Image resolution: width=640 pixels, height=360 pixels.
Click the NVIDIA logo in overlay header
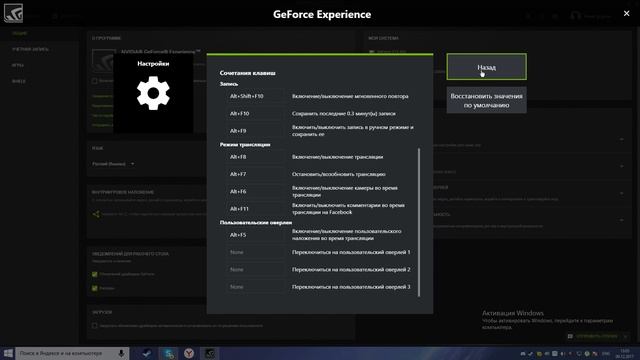[x=13, y=13]
